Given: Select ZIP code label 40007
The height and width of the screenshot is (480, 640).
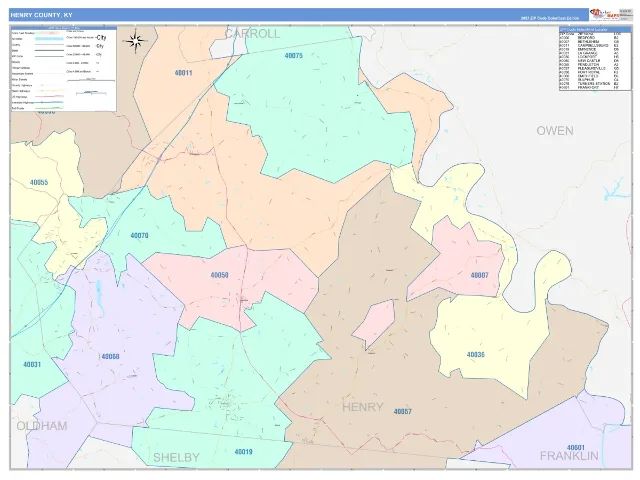Looking at the screenshot, I should click(479, 275).
